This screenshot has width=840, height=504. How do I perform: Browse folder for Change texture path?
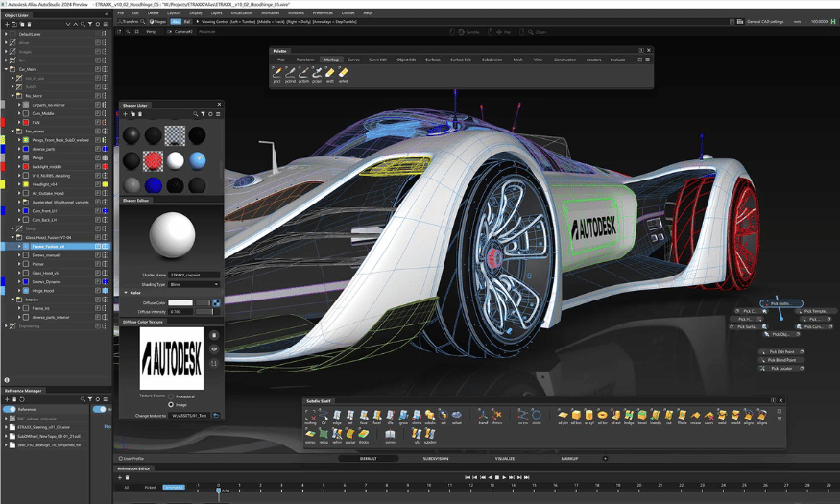[216, 415]
